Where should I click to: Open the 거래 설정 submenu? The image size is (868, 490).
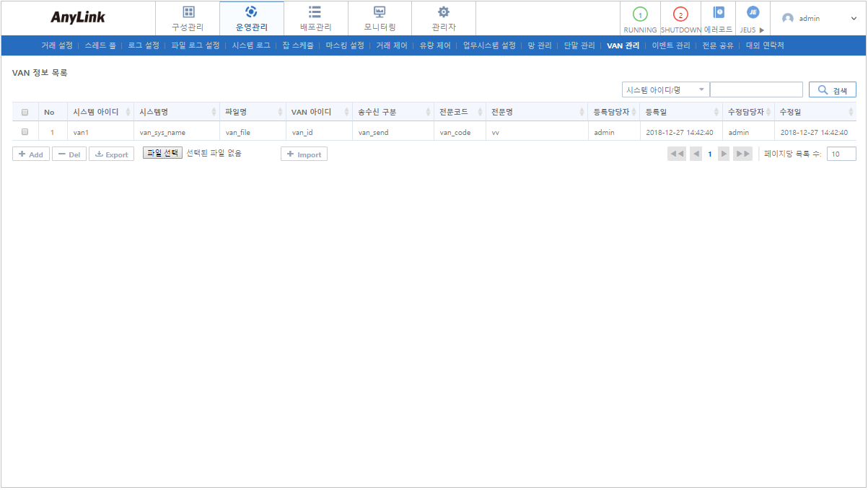pos(57,45)
